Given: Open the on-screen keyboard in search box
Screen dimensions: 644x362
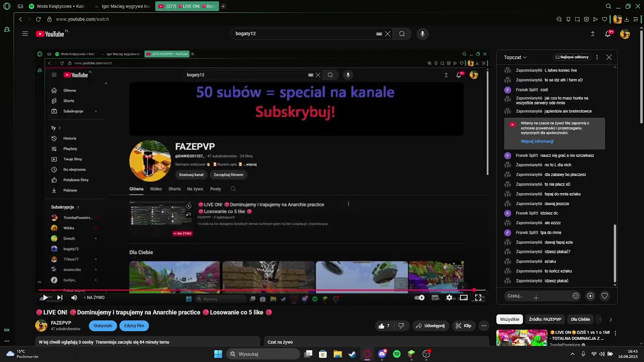Looking at the screenshot, I should (379, 34).
